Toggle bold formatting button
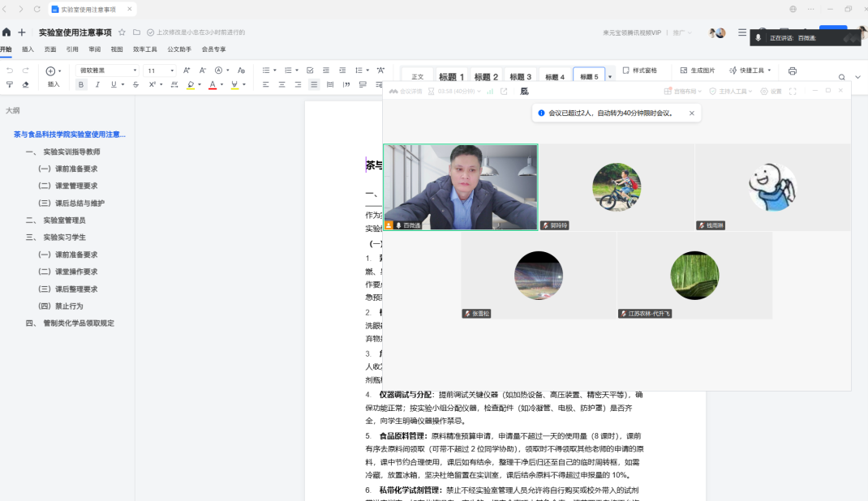The image size is (868, 501). (x=80, y=84)
